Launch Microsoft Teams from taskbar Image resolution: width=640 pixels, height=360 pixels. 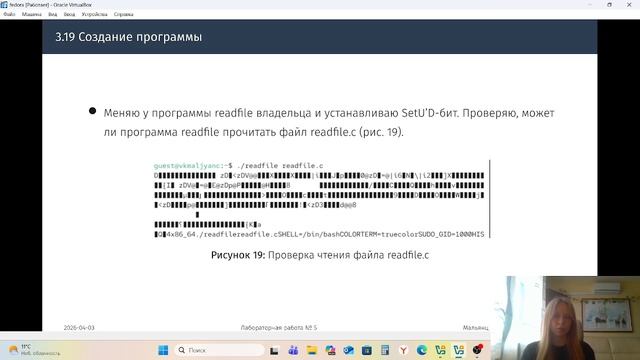pyautogui.click(x=293, y=350)
